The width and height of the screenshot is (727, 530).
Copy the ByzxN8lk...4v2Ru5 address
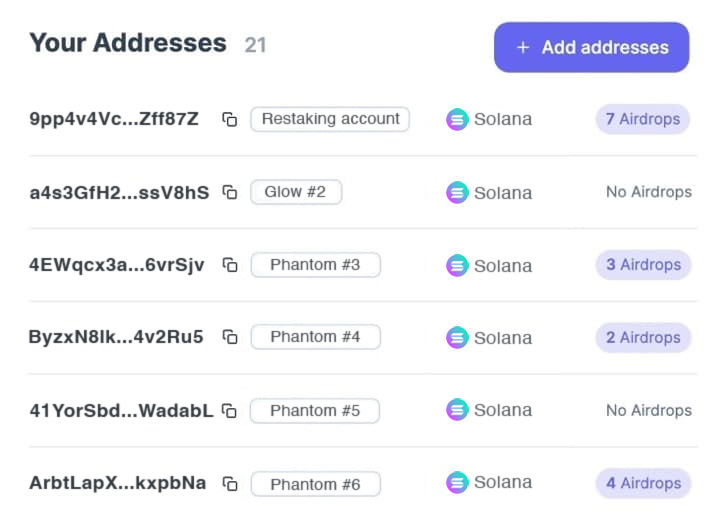[x=230, y=337]
